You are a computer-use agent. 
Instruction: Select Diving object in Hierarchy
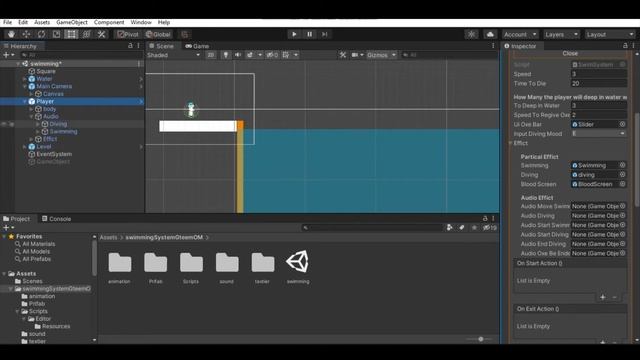(x=58, y=124)
